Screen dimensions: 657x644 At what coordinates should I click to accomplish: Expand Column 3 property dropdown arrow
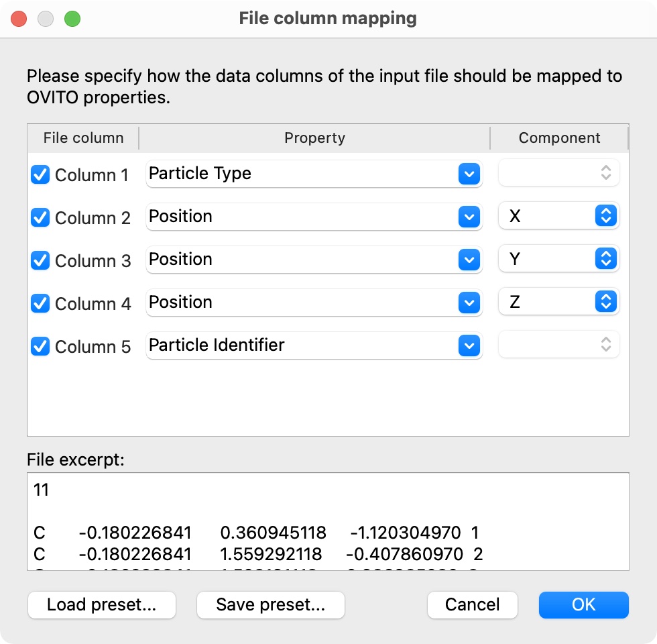(469, 260)
